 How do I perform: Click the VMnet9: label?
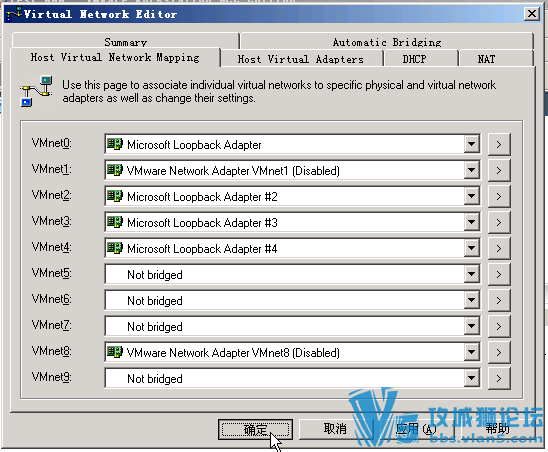[51, 377]
